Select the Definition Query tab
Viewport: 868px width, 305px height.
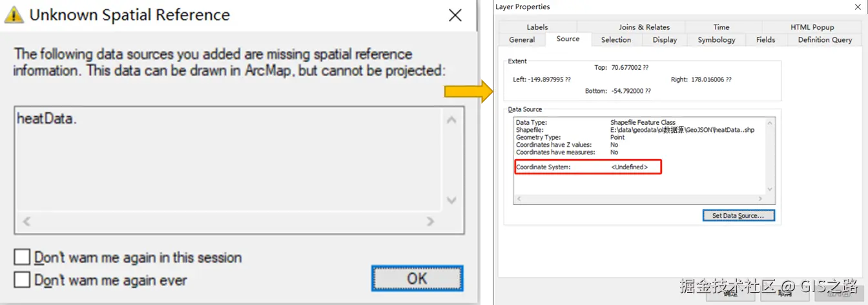point(825,39)
